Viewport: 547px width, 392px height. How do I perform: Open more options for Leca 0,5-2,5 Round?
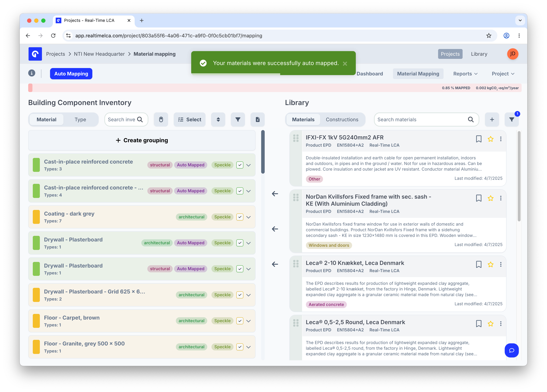point(501,324)
